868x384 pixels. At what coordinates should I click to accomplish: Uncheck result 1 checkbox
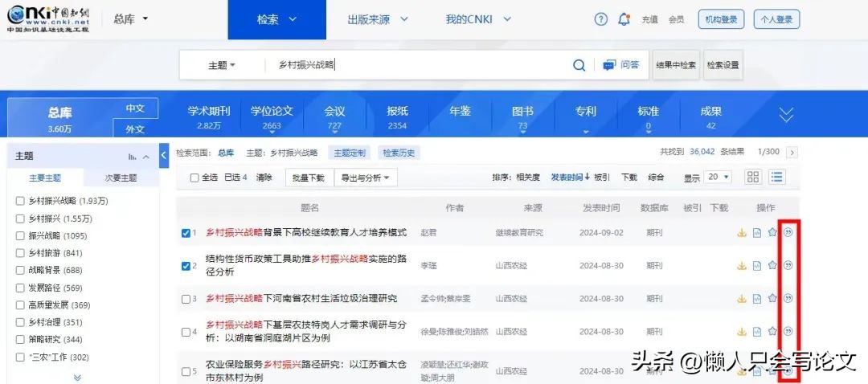click(186, 233)
